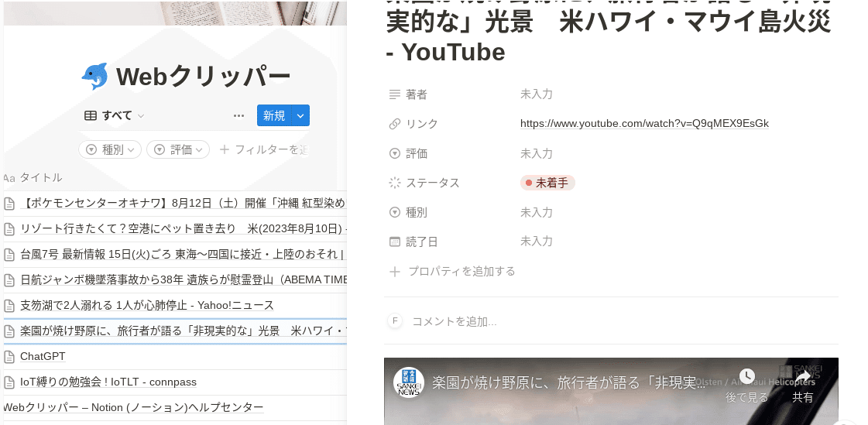Open the すべて view dropdown

pos(114,115)
